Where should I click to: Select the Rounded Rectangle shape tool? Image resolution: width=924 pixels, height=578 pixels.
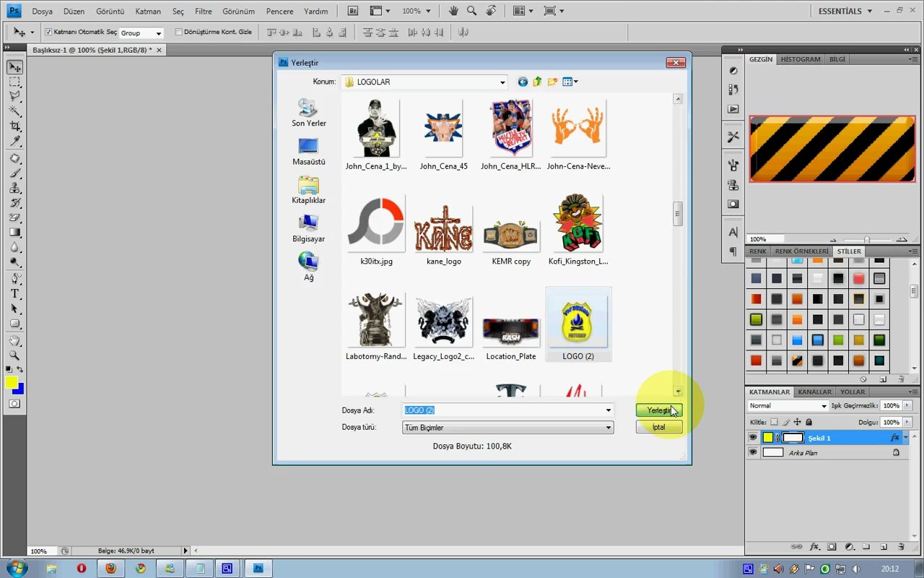pyautogui.click(x=14, y=324)
